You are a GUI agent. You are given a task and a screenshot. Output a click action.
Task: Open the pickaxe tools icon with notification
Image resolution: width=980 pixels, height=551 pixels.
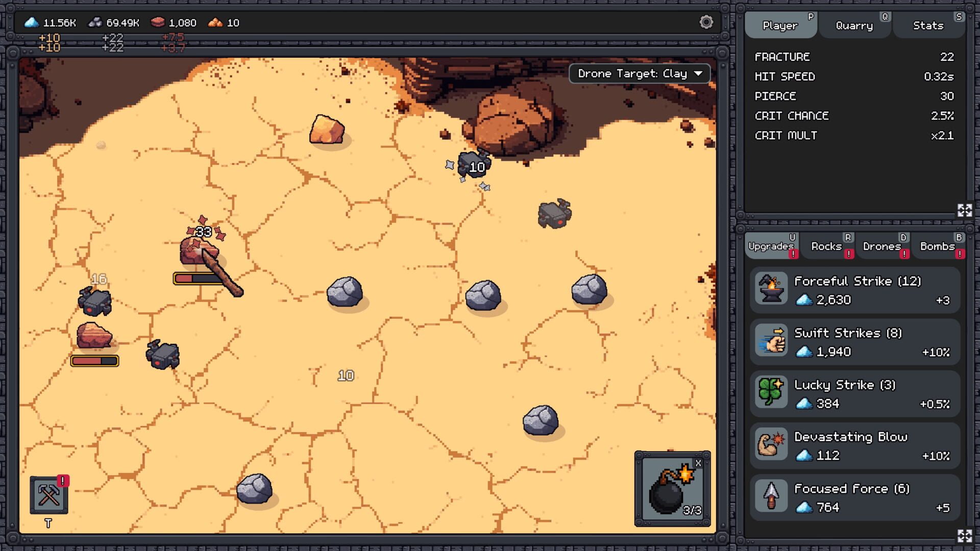click(x=49, y=495)
